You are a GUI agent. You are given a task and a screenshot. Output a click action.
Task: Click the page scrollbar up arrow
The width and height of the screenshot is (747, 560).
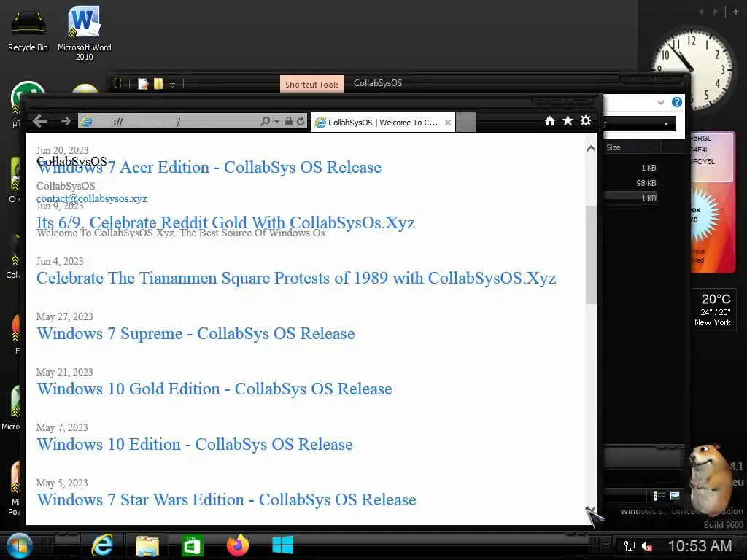(x=591, y=149)
